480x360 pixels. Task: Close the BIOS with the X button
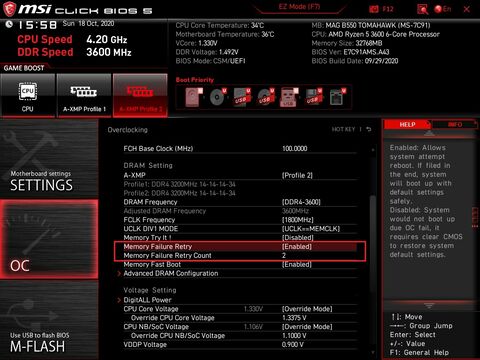pyautogui.click(x=467, y=9)
